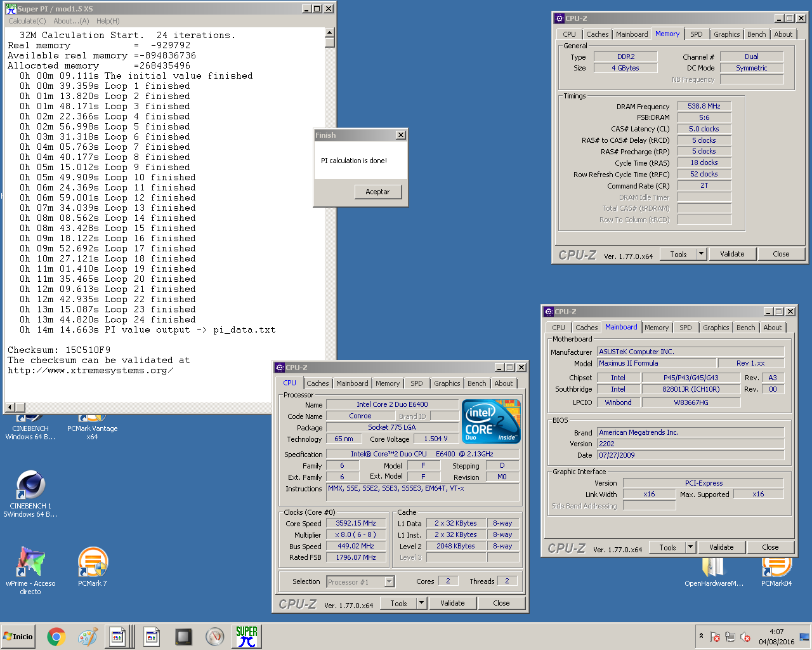Click Validate in CPU-Z CPU window
This screenshot has height=650, width=812.
(452, 603)
